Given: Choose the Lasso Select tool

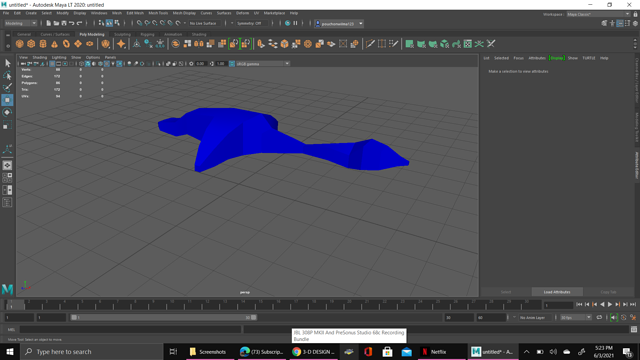Looking at the screenshot, I should pyautogui.click(x=7, y=76).
